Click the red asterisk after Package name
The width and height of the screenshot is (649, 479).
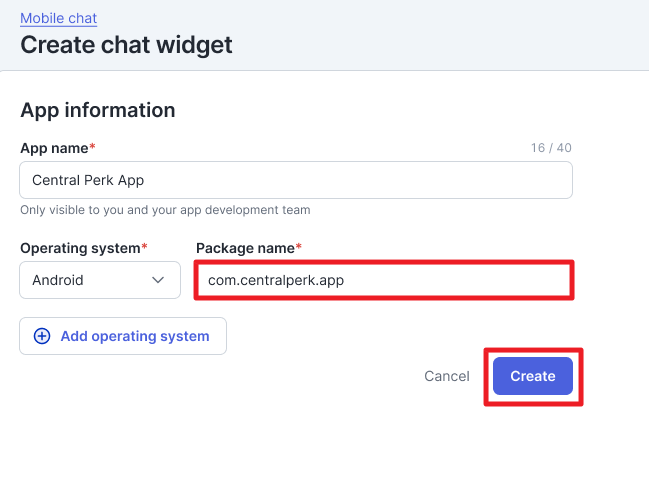[299, 246]
